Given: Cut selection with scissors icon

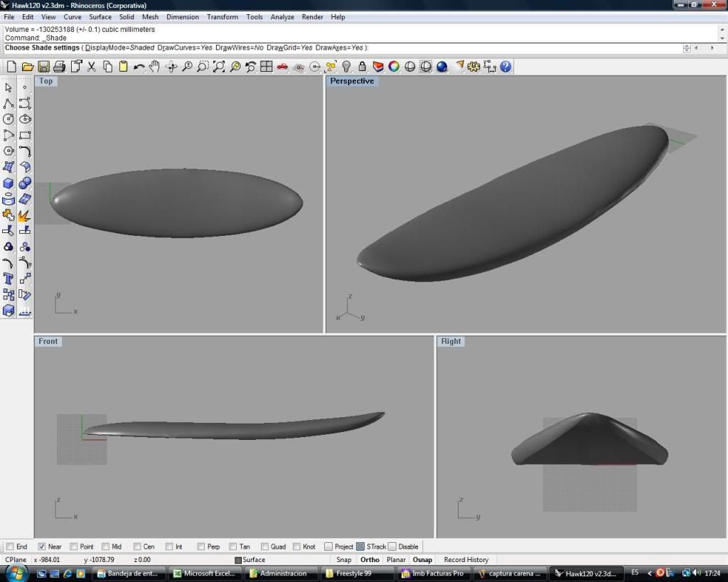Looking at the screenshot, I should point(92,67).
